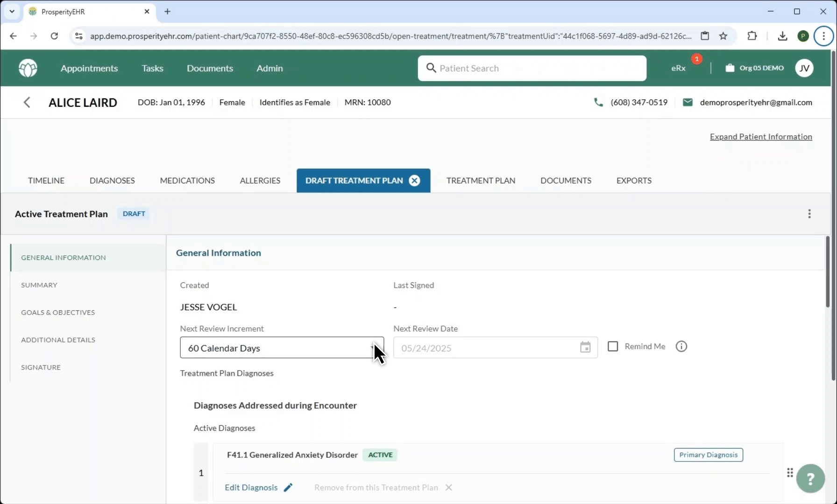This screenshot has width=837, height=504.
Task: Jump to Goals & Objectives section
Action: point(58,313)
